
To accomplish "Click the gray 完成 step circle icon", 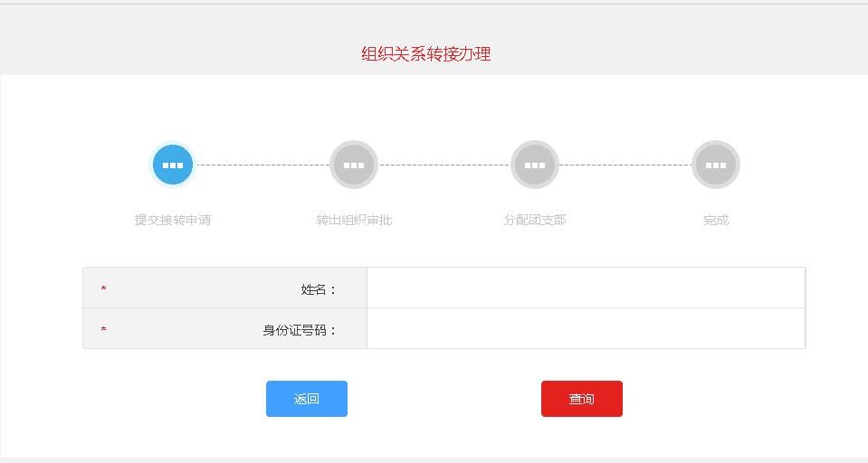I will tap(716, 165).
